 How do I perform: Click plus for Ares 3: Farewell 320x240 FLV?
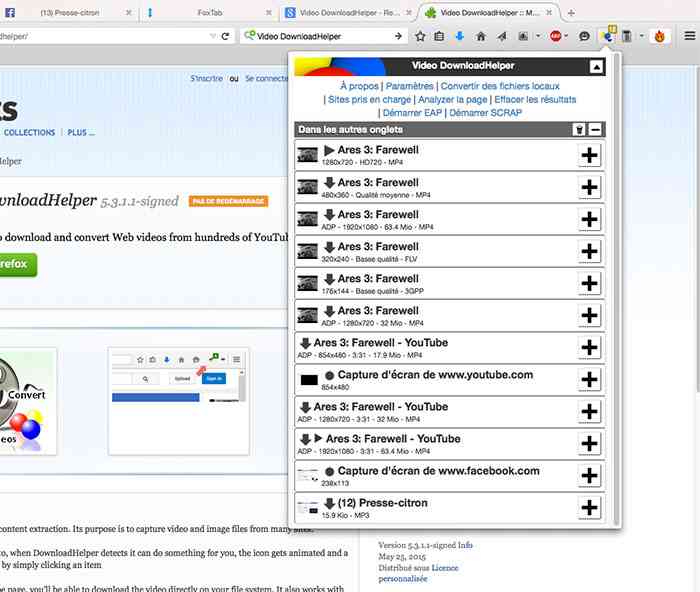(589, 251)
